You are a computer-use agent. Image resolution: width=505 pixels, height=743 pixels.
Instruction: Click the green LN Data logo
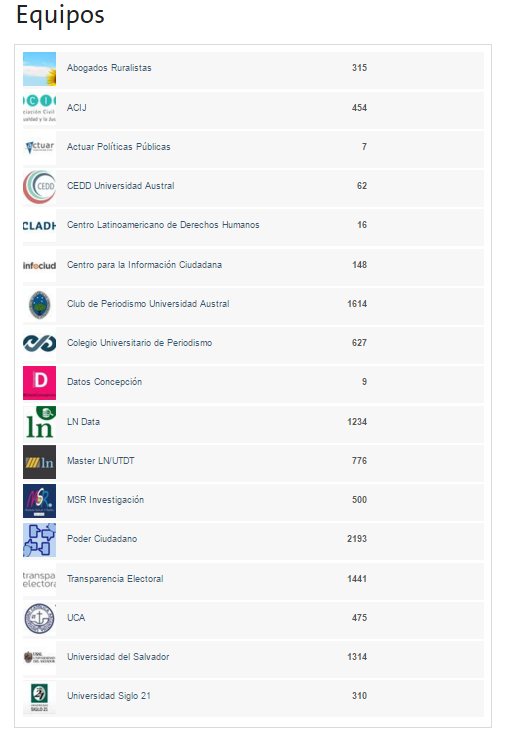[x=39, y=423]
